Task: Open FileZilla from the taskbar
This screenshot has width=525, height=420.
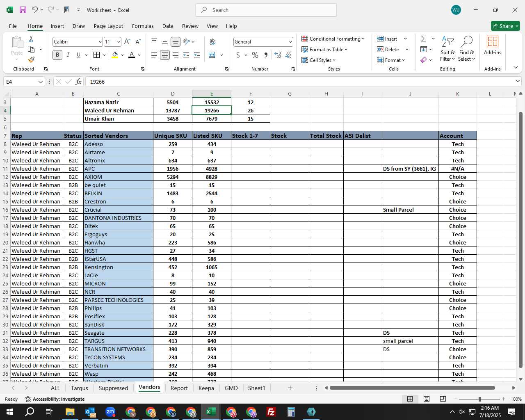Action: (271, 412)
